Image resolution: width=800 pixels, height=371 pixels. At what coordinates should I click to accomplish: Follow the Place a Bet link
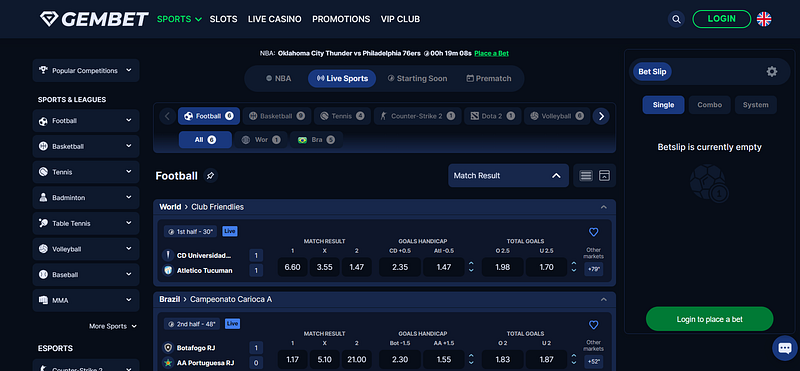coord(491,53)
